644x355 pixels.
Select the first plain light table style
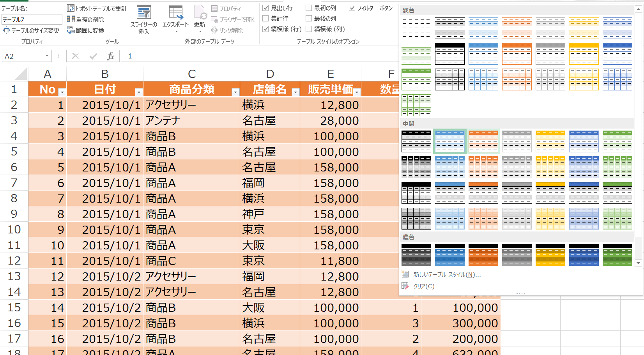click(416, 28)
